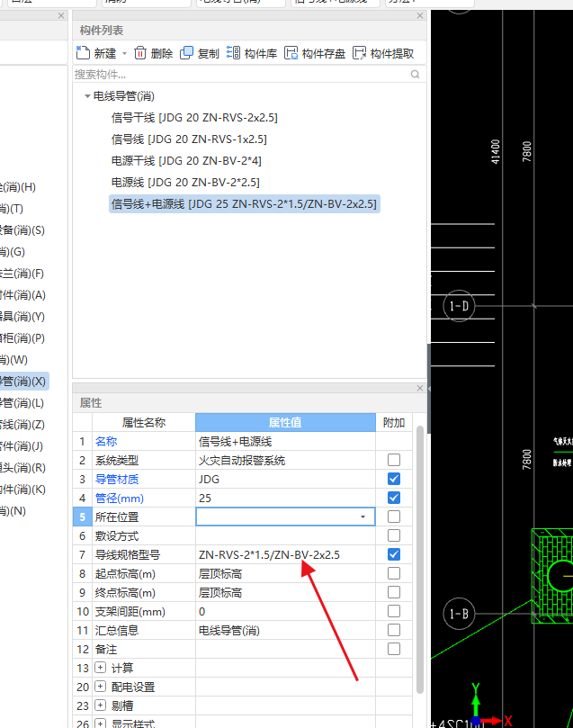The width and height of the screenshot is (573, 728).
Task: Expand the 计算 property group
Action: click(x=100, y=668)
